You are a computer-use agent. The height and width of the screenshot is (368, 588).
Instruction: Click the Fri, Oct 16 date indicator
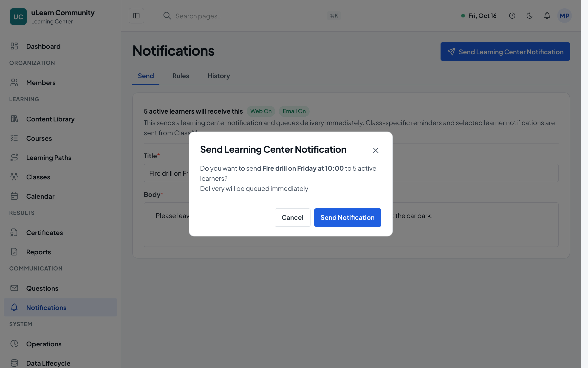point(479,16)
